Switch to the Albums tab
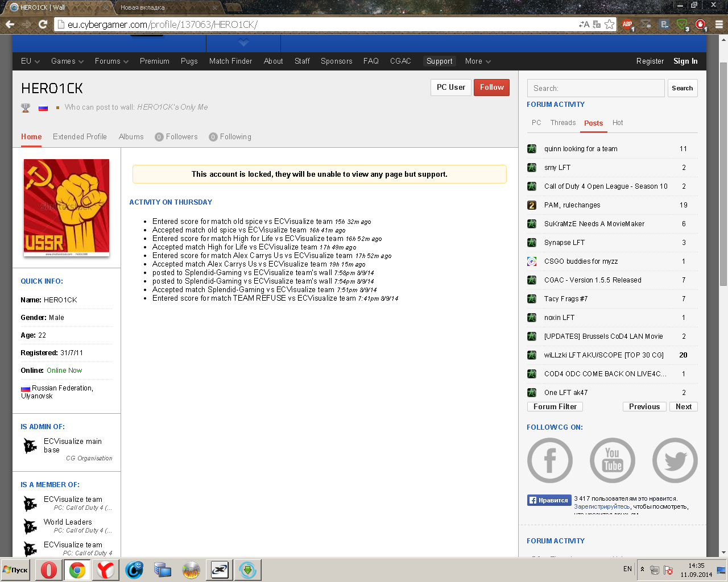Image resolution: width=728 pixels, height=582 pixels. [x=131, y=137]
